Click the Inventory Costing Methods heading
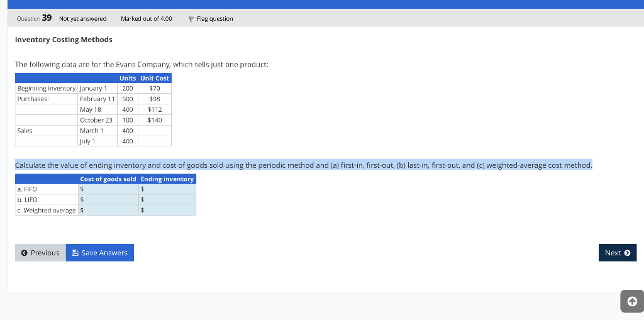The height and width of the screenshot is (320, 644). [64, 40]
